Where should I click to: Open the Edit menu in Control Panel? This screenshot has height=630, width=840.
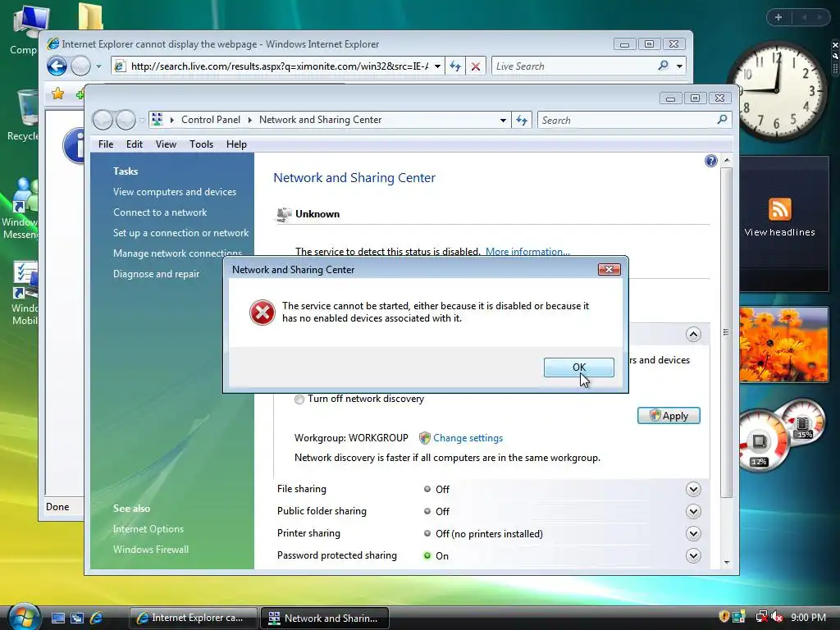(134, 144)
